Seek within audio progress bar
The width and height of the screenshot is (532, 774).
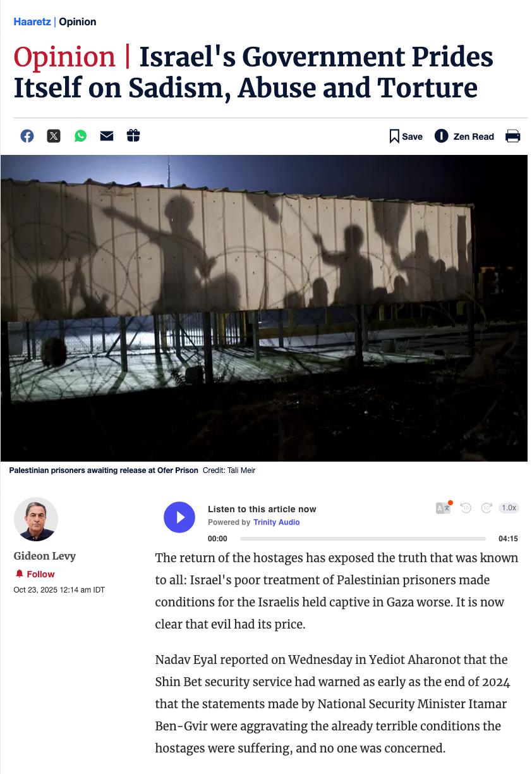click(363, 539)
